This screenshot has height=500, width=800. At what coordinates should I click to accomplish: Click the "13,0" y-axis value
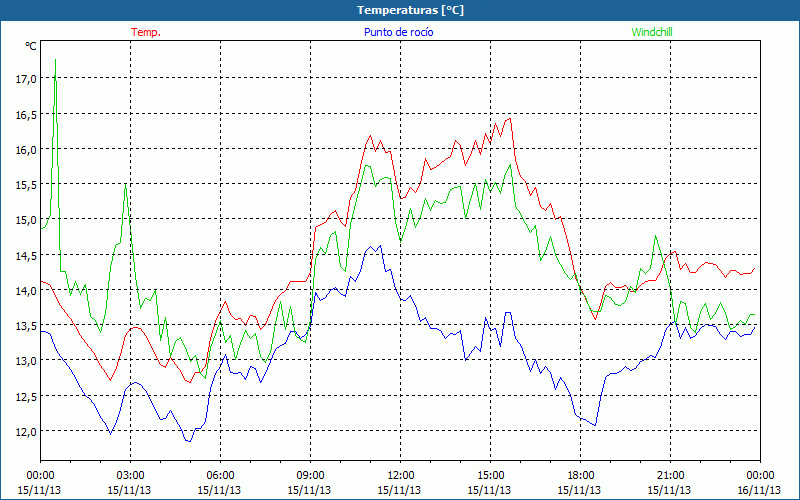27,361
